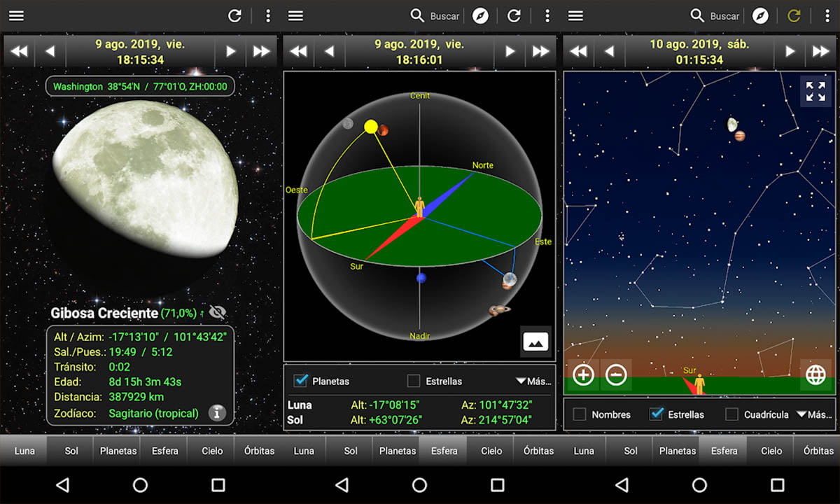Tap date 10 ago. 2019 01:15:34
This screenshot has height=504, width=840.
pyautogui.click(x=699, y=51)
